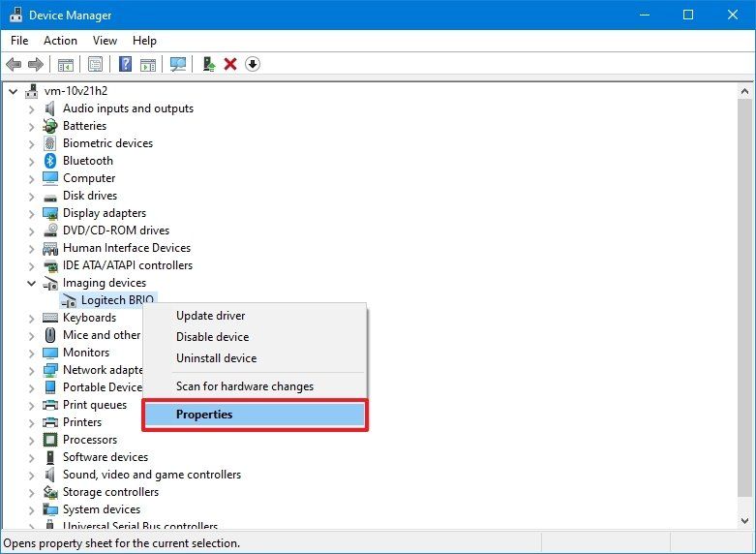Click the Storage controllers icon

point(50,492)
